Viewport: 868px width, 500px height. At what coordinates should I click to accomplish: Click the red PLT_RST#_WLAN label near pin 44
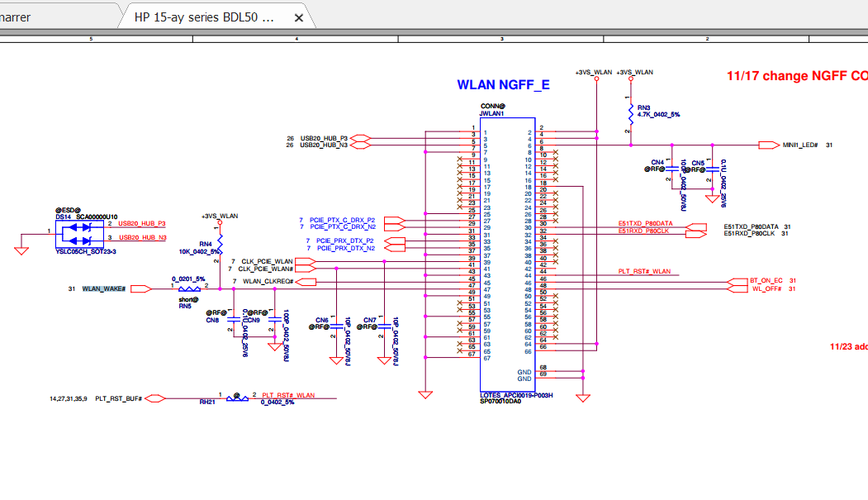pos(644,271)
